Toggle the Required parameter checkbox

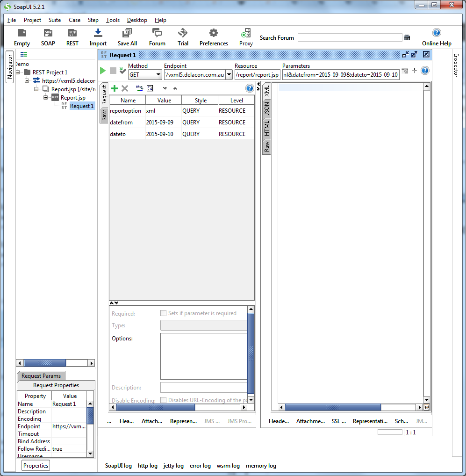click(x=163, y=313)
